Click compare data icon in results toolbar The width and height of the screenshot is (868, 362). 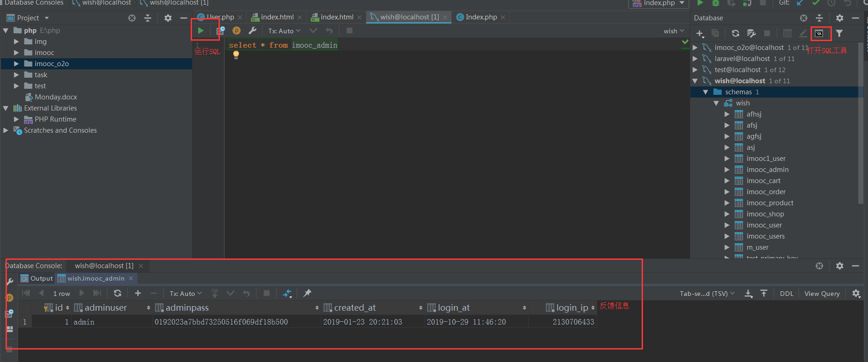point(287,293)
